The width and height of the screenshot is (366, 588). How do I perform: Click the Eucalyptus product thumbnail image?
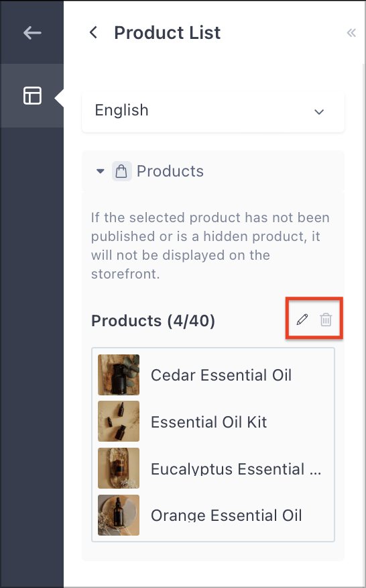tap(119, 468)
